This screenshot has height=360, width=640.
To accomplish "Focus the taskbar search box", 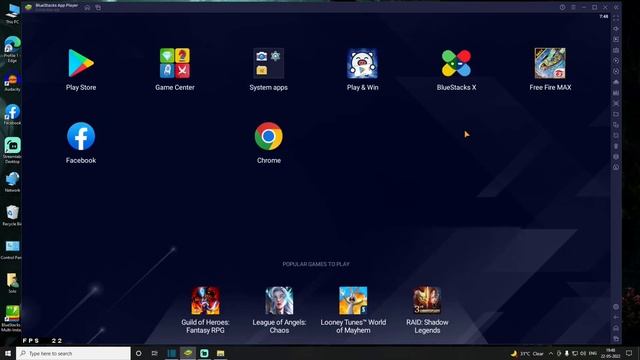I will coord(73,353).
